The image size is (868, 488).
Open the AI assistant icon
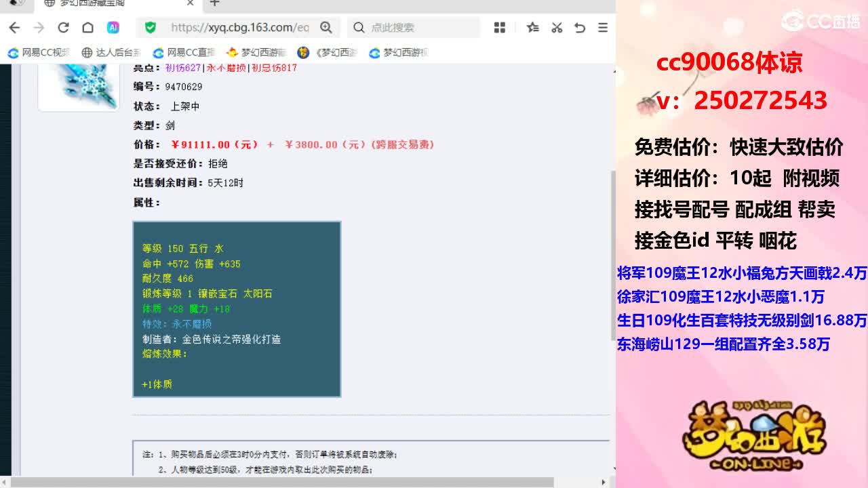click(x=113, y=28)
